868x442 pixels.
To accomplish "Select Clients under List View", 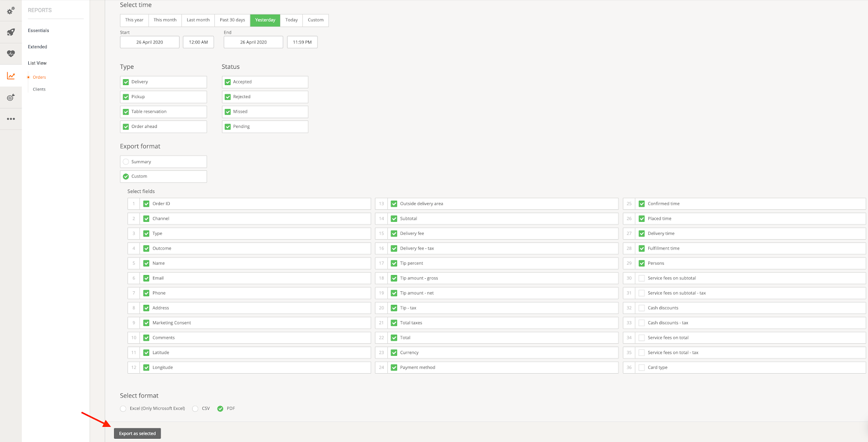I will tap(39, 89).
